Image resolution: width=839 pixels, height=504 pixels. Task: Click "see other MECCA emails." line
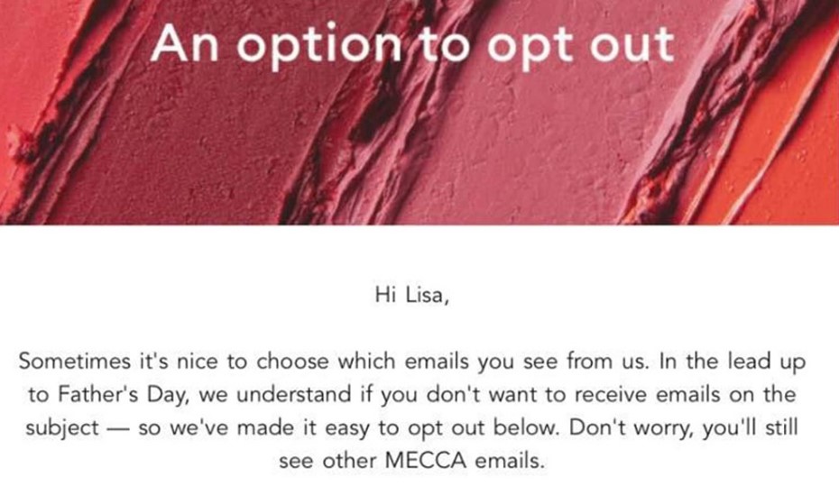coord(412,461)
